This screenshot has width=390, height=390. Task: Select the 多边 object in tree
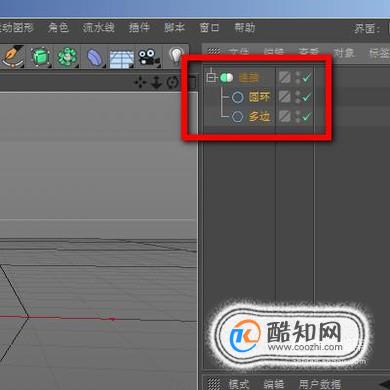click(259, 116)
